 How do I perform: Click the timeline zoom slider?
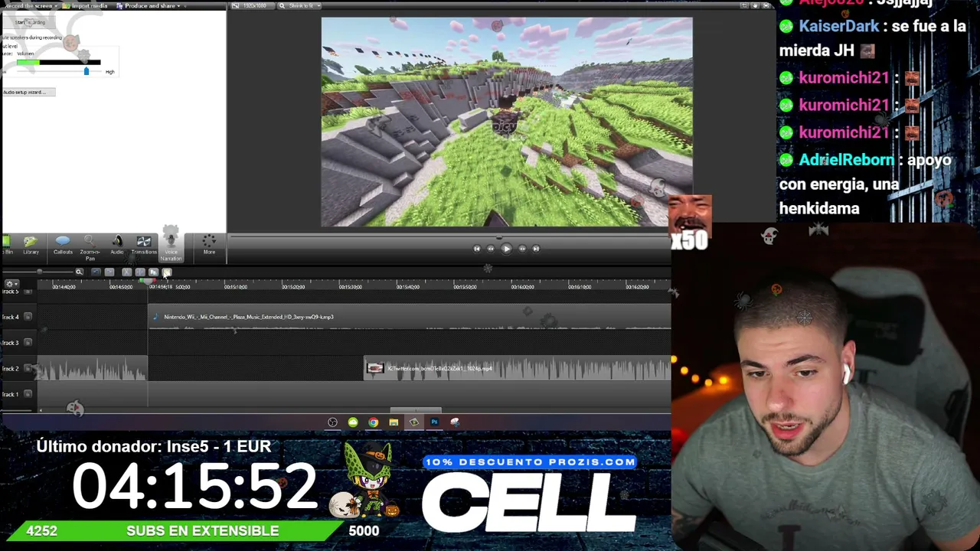click(40, 272)
